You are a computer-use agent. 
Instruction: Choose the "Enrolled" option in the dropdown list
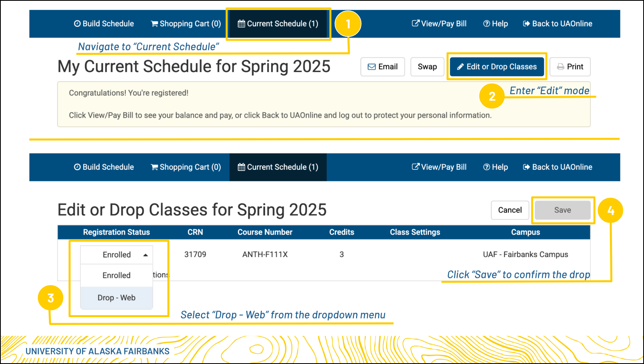point(117,276)
